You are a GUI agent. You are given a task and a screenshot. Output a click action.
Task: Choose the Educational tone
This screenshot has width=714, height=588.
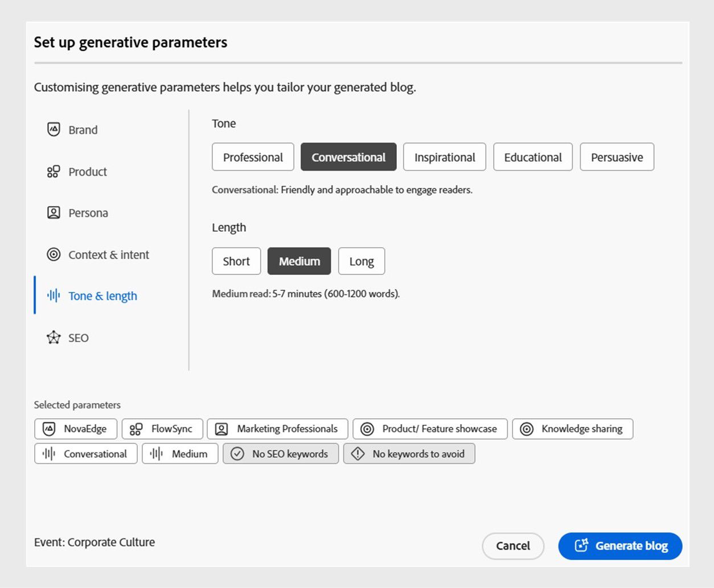tap(533, 157)
